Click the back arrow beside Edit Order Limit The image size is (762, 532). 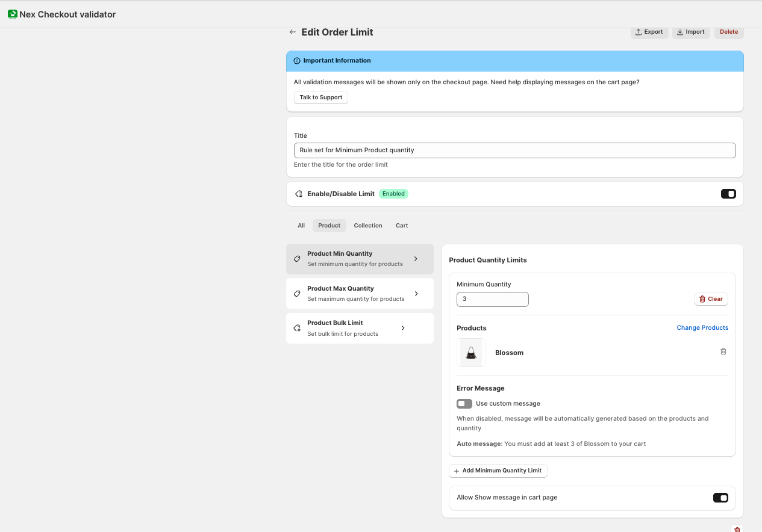click(x=293, y=32)
